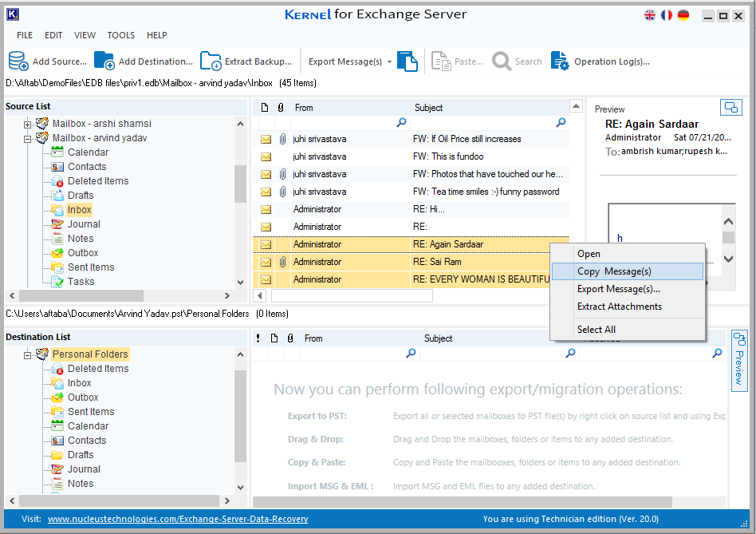
Task: Click the copy pages icon beside Export Message(s)
Action: point(408,61)
